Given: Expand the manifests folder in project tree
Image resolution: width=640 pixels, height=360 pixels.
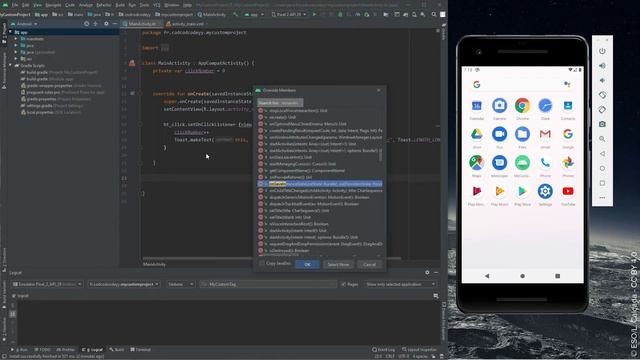Looking at the screenshot, I should point(16,39).
